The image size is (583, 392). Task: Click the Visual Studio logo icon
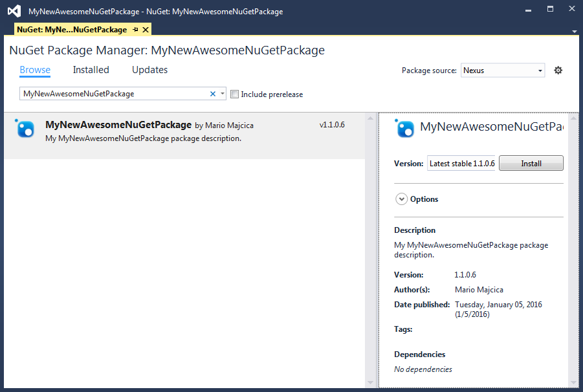(x=14, y=11)
